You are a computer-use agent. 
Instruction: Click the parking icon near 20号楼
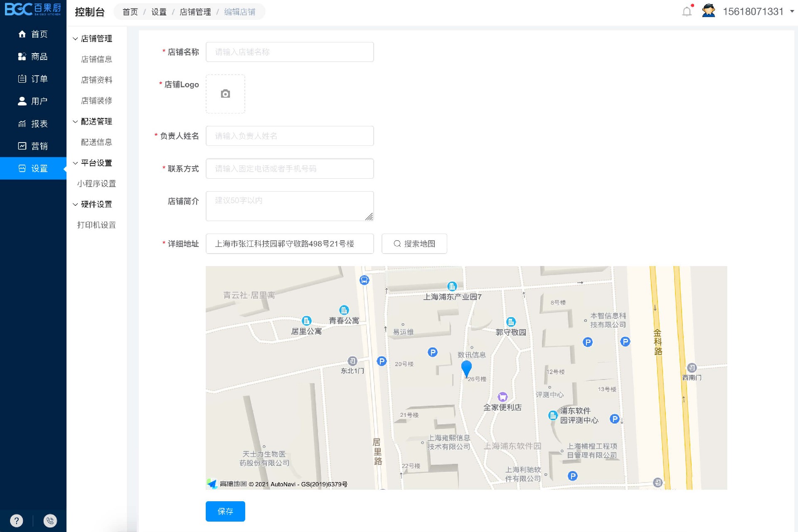[433, 352]
